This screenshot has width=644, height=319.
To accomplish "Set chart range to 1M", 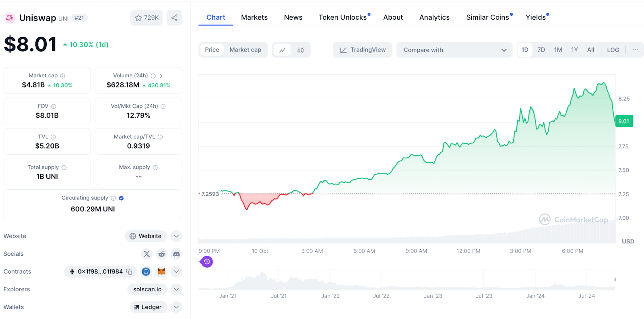I will click(x=558, y=50).
